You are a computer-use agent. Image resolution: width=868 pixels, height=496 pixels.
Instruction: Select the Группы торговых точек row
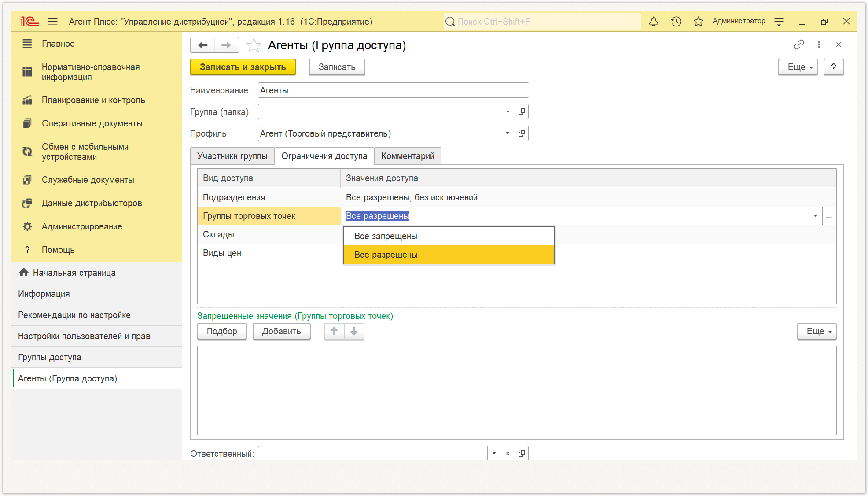(269, 216)
